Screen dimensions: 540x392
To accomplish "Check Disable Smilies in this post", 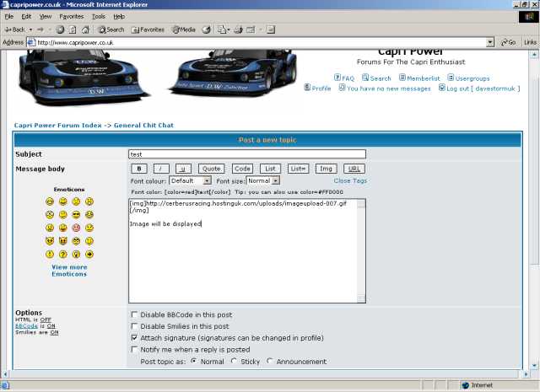I will coord(134,326).
